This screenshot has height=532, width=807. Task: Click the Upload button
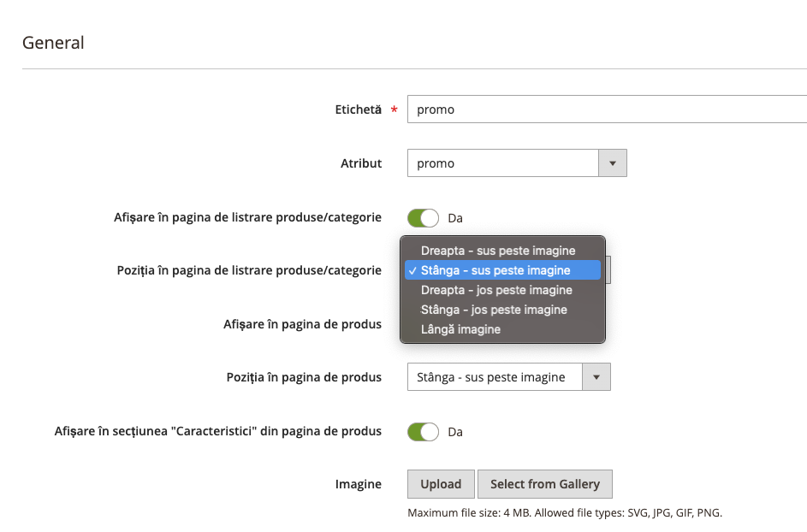(441, 484)
